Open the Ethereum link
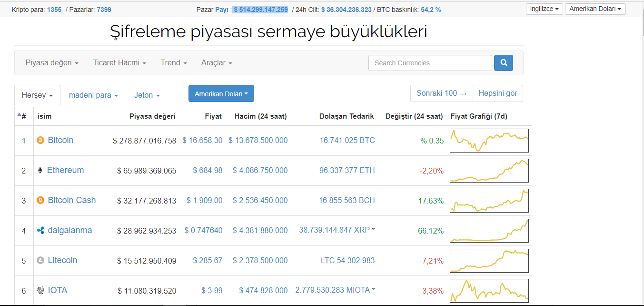This screenshot has width=644, height=306. [x=65, y=170]
